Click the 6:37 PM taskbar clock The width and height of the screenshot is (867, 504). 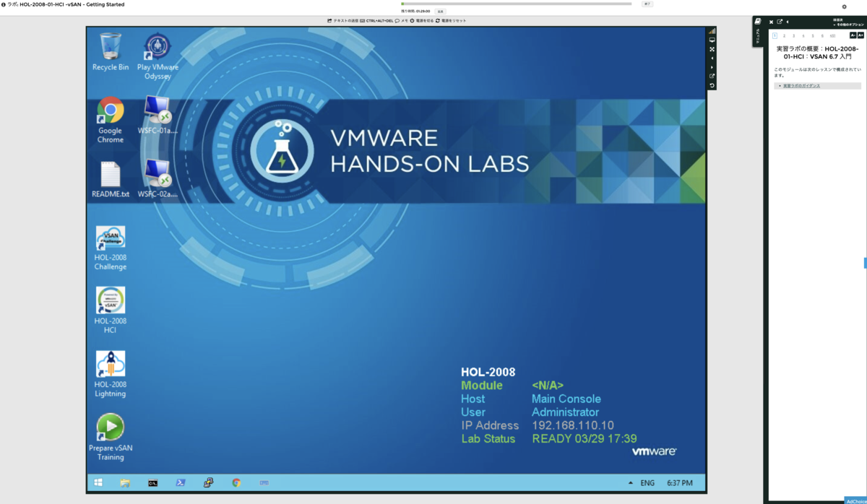tap(680, 483)
